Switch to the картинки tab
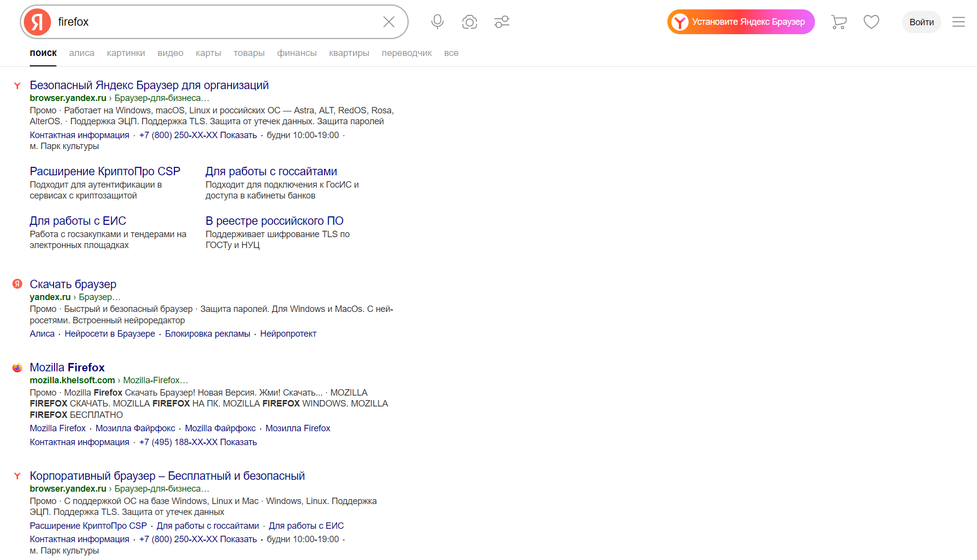The image size is (977, 560). pyautogui.click(x=126, y=53)
